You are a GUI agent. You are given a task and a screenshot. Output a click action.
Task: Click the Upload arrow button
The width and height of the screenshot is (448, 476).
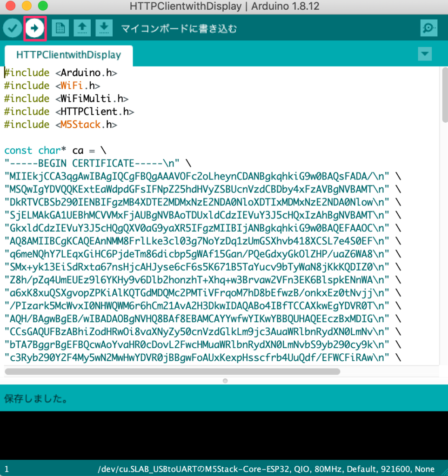pyautogui.click(x=34, y=28)
